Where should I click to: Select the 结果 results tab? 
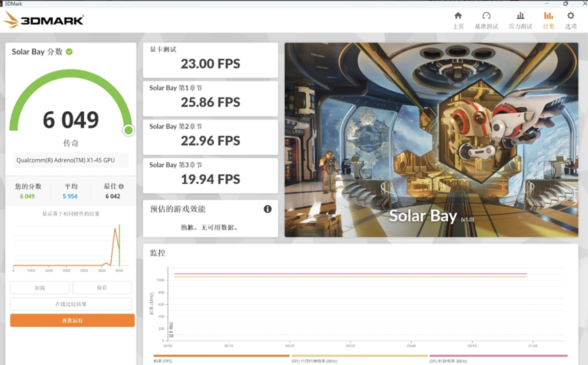(548, 21)
